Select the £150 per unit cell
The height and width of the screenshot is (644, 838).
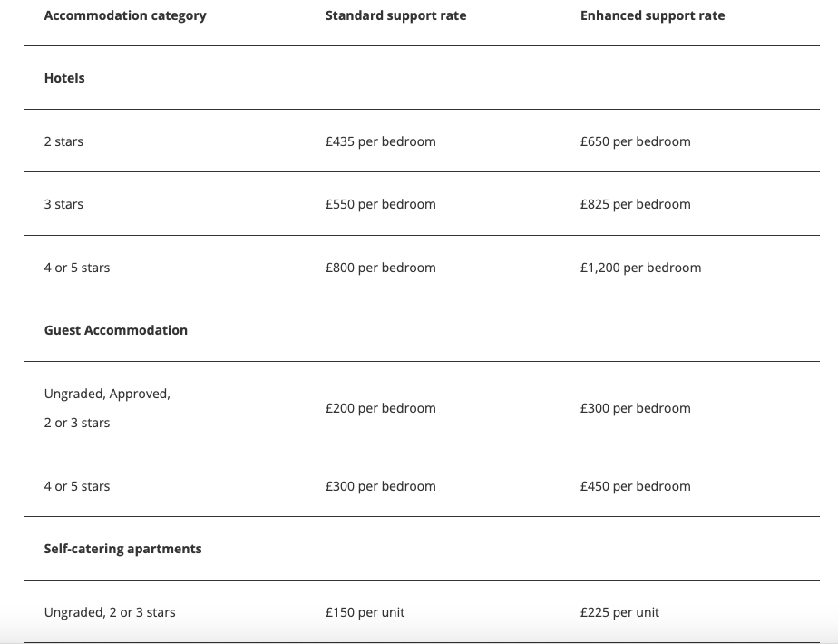tap(365, 612)
